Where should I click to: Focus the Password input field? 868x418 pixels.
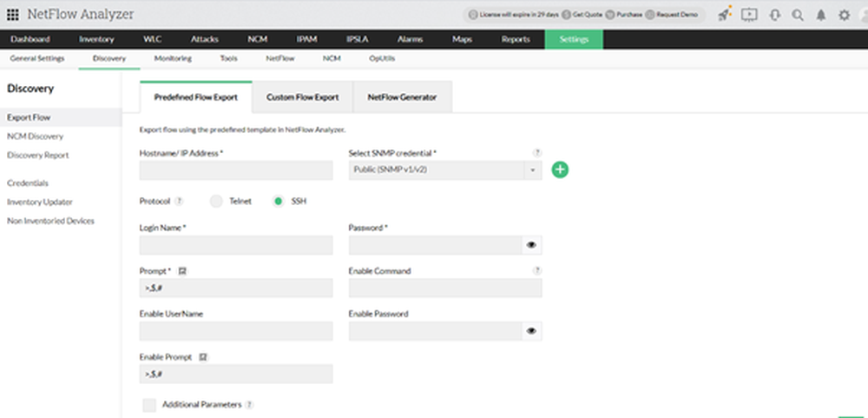tap(435, 245)
